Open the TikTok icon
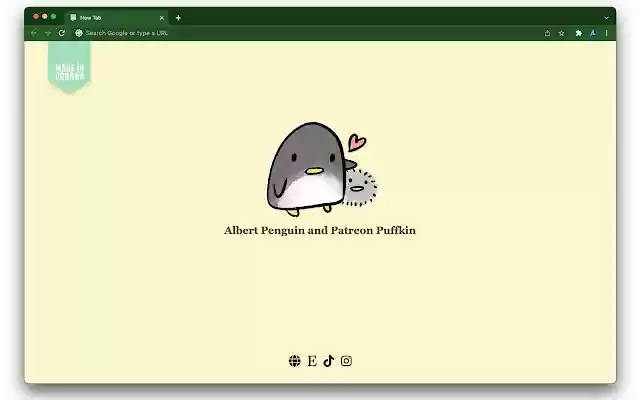This screenshot has width=640, height=400. click(329, 361)
